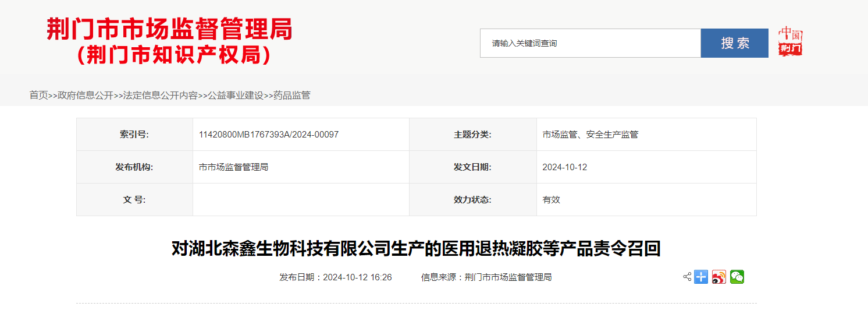868x310 pixels.
Task: Click the share icon beside the article info
Action: pyautogui.click(x=687, y=277)
